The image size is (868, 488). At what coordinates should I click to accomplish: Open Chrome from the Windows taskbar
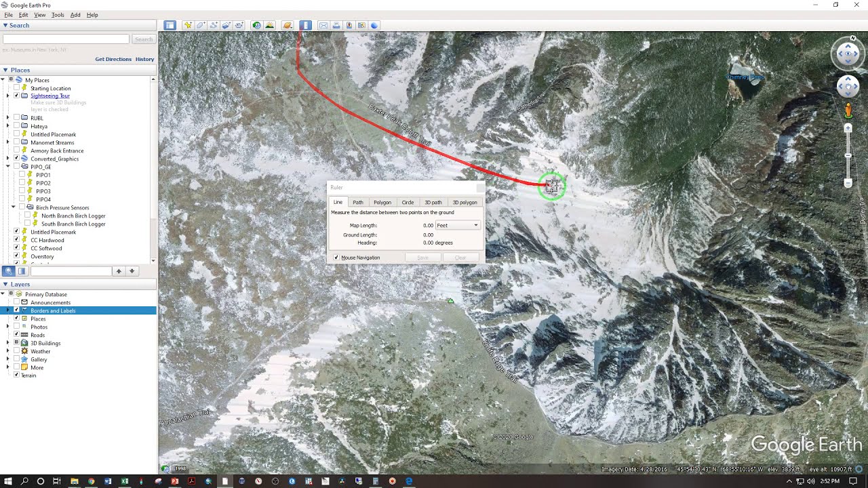click(x=91, y=481)
